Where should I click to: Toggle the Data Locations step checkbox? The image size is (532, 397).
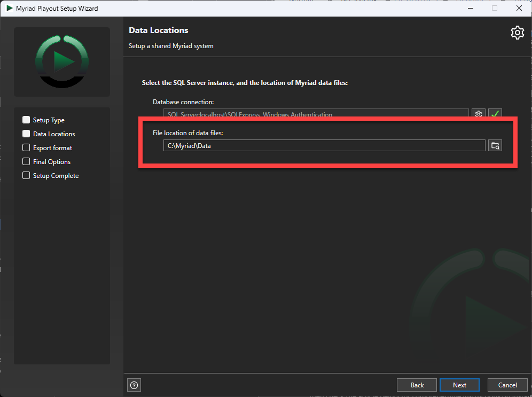click(x=26, y=134)
